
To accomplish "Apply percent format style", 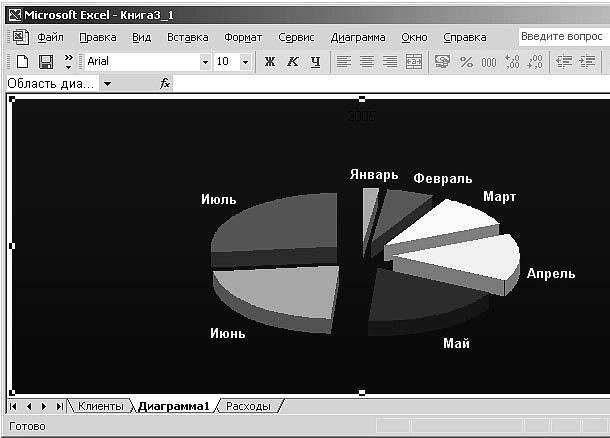I will 465,62.
